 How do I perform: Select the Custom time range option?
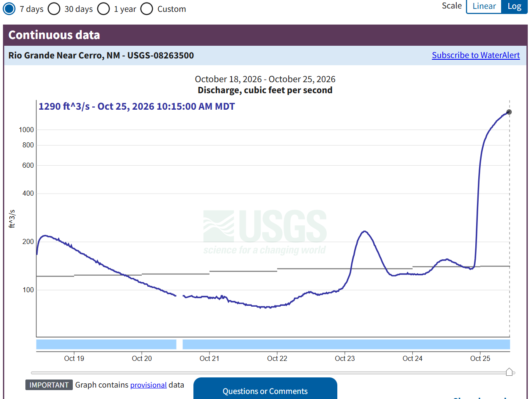click(x=146, y=8)
